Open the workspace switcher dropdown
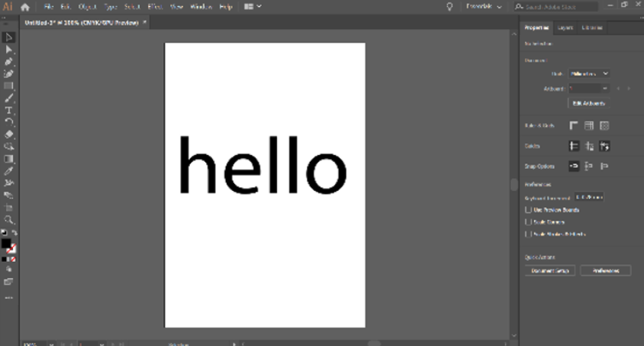 point(484,7)
